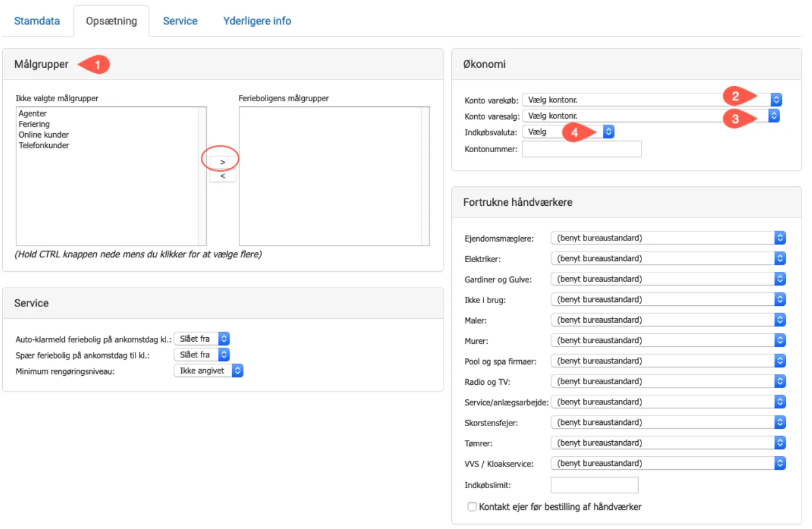Open the Yderligere info tab
812x529 pixels.
pyautogui.click(x=257, y=21)
